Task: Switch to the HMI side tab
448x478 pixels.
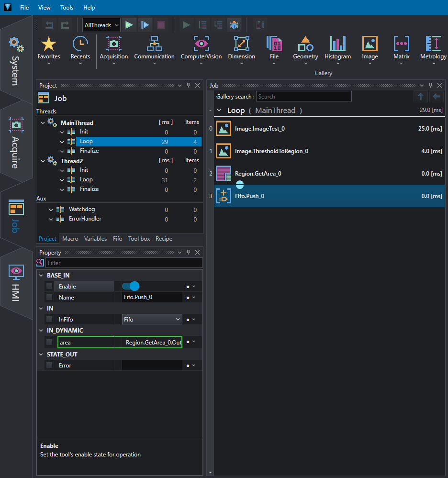Action: [x=16, y=283]
